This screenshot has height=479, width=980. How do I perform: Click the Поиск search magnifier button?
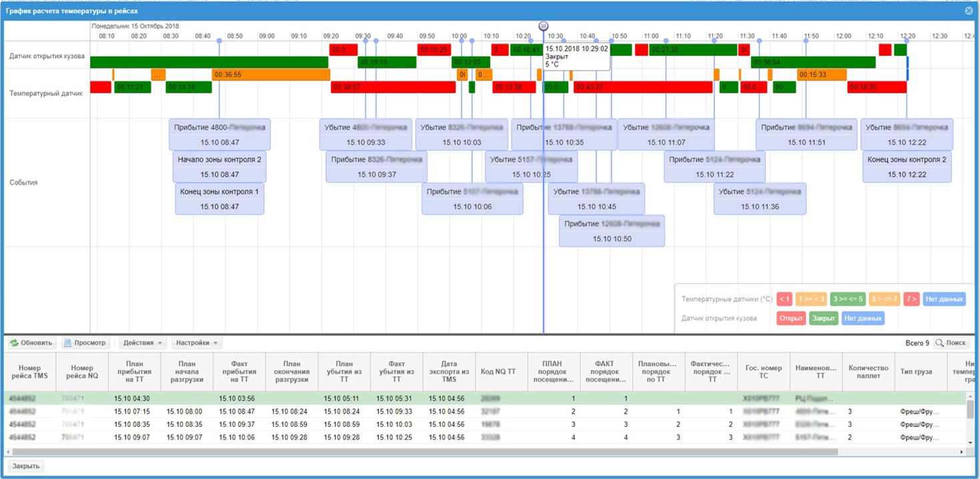click(x=951, y=343)
